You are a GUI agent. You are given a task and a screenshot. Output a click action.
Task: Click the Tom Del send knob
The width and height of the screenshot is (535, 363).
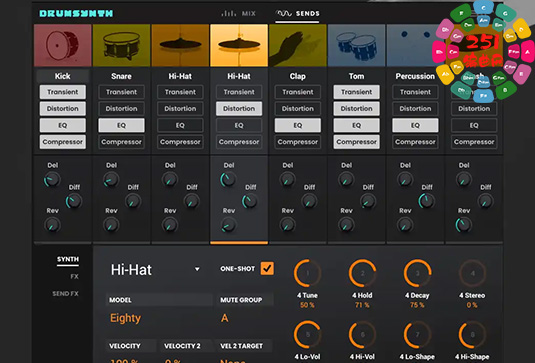(x=346, y=179)
